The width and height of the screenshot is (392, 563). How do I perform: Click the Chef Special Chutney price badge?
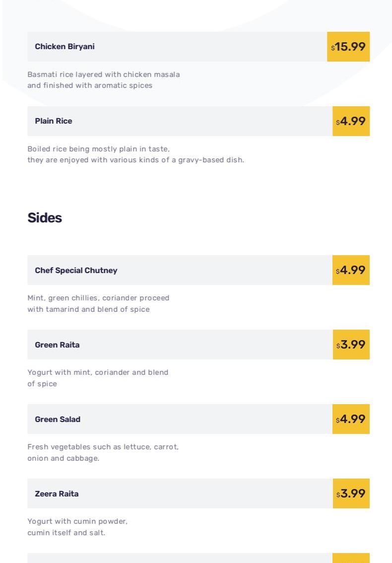pos(351,270)
